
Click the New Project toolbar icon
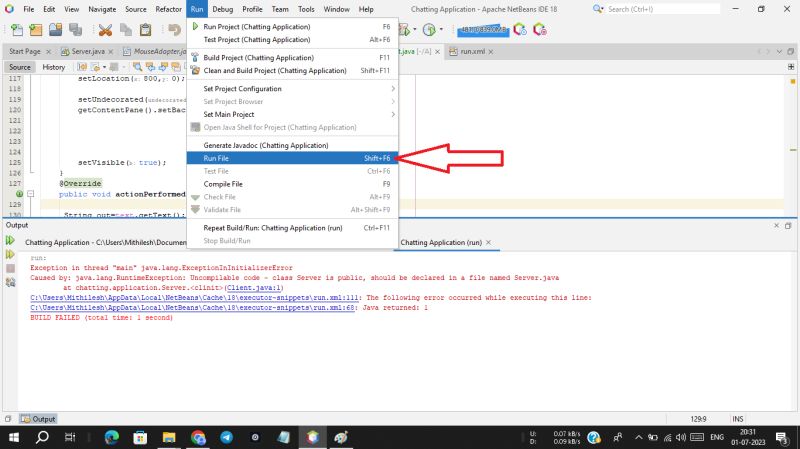pos(36,30)
